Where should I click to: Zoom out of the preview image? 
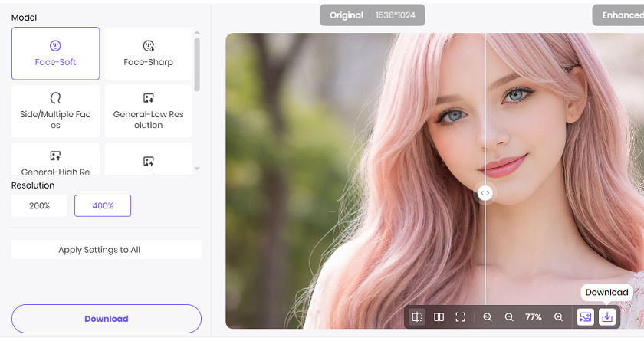pos(509,316)
